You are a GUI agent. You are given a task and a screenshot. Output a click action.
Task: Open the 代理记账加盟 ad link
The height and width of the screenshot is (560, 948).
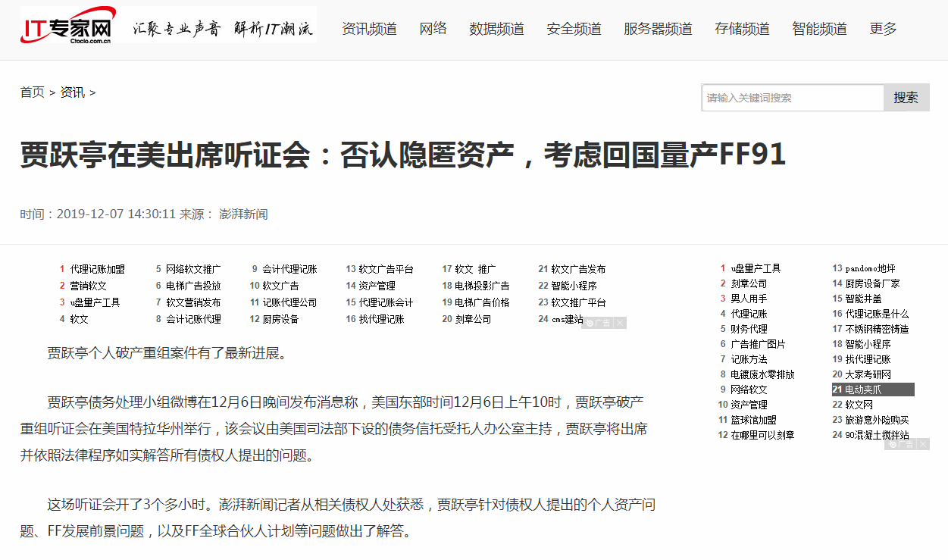point(98,269)
